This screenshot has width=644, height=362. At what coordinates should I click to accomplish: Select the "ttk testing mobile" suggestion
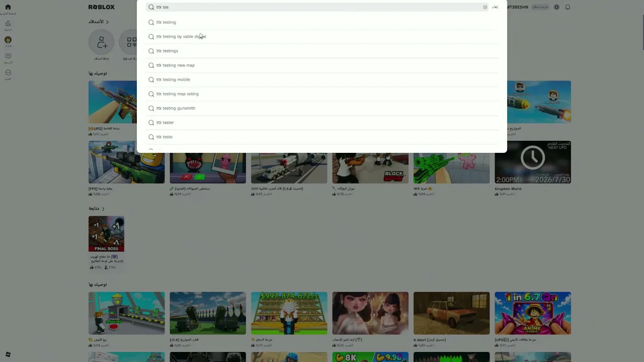(322, 79)
